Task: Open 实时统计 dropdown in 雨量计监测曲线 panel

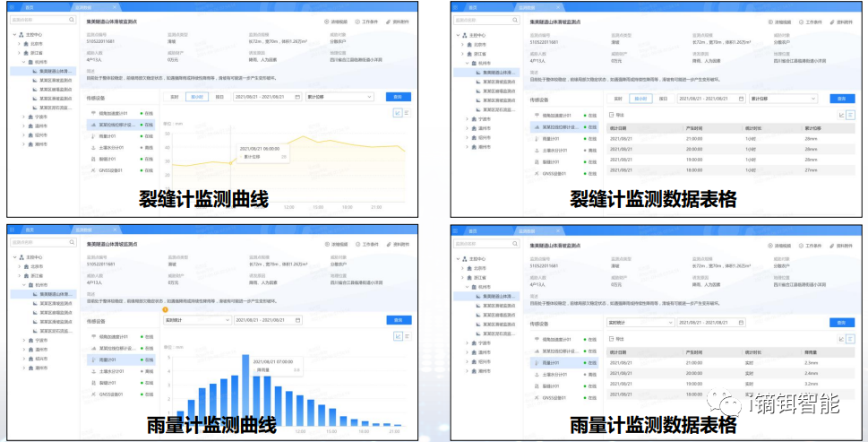Action: pos(197,320)
